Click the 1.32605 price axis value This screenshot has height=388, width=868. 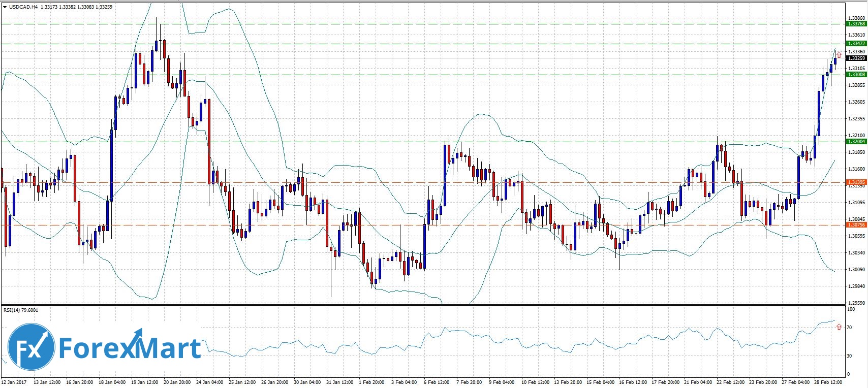tap(857, 102)
